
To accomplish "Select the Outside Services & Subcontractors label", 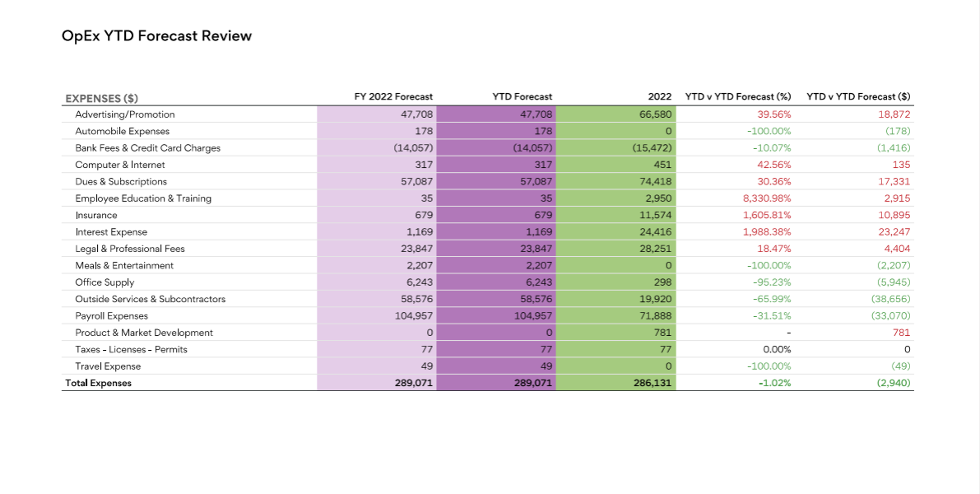I will (150, 299).
